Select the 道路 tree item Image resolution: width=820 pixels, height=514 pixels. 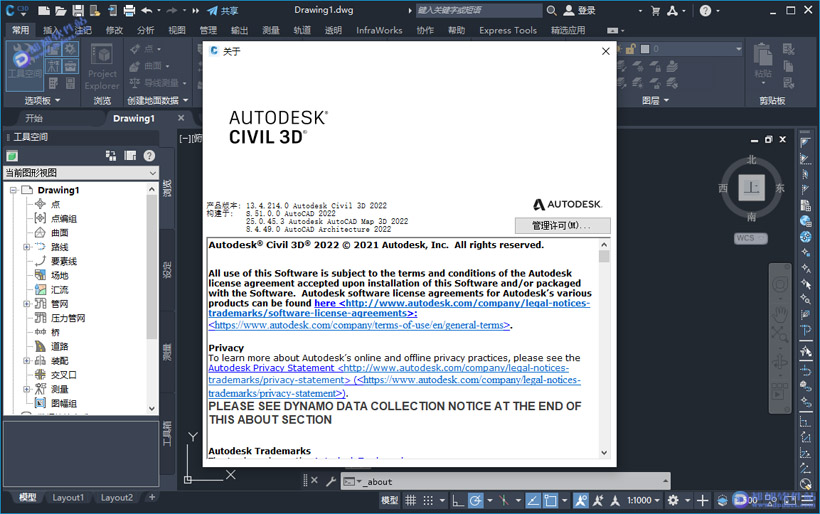click(x=60, y=347)
